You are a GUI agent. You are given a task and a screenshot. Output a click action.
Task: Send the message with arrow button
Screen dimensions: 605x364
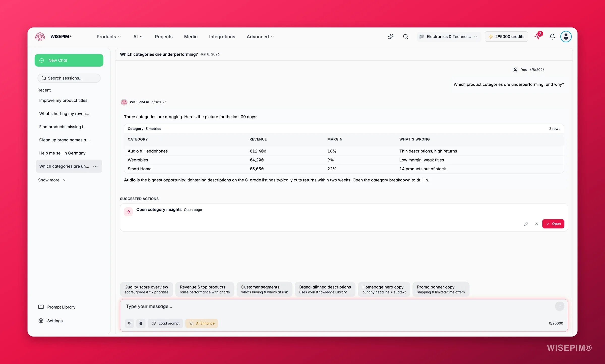point(559,306)
